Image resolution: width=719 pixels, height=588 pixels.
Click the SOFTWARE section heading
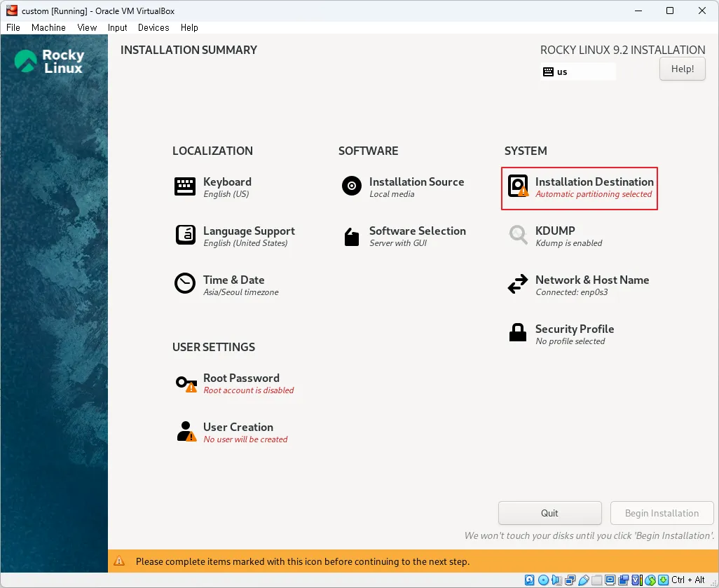[368, 151]
